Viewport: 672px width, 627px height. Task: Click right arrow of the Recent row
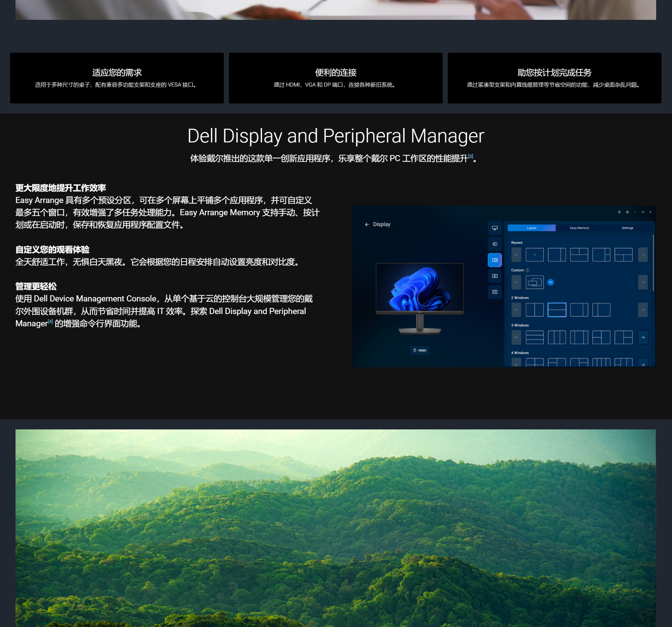(x=643, y=255)
